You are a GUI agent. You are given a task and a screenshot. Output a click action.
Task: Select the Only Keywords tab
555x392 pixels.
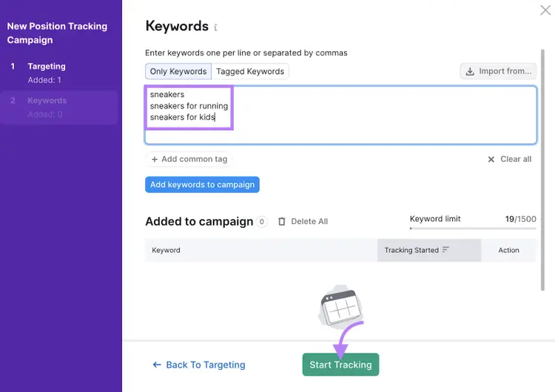[x=178, y=72]
